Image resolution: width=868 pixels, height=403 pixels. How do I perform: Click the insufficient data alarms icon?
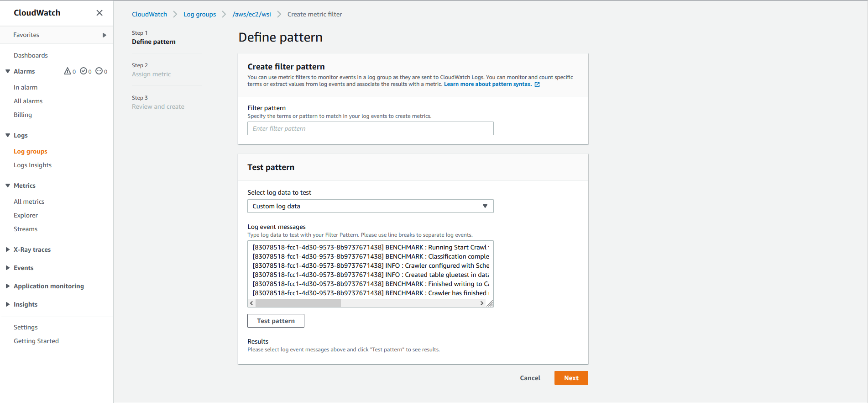[x=99, y=71]
